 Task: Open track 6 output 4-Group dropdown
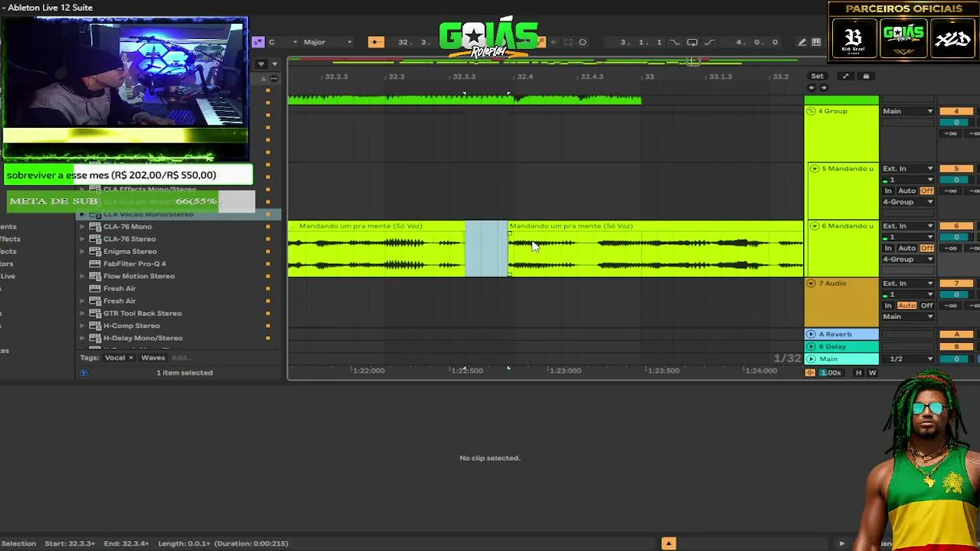[908, 259]
